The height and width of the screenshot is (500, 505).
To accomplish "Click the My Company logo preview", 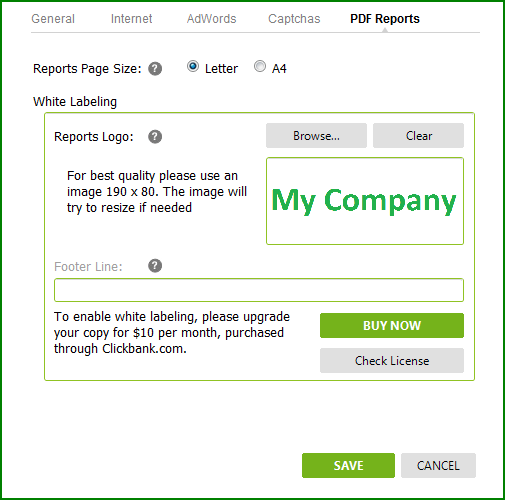I will click(x=365, y=201).
